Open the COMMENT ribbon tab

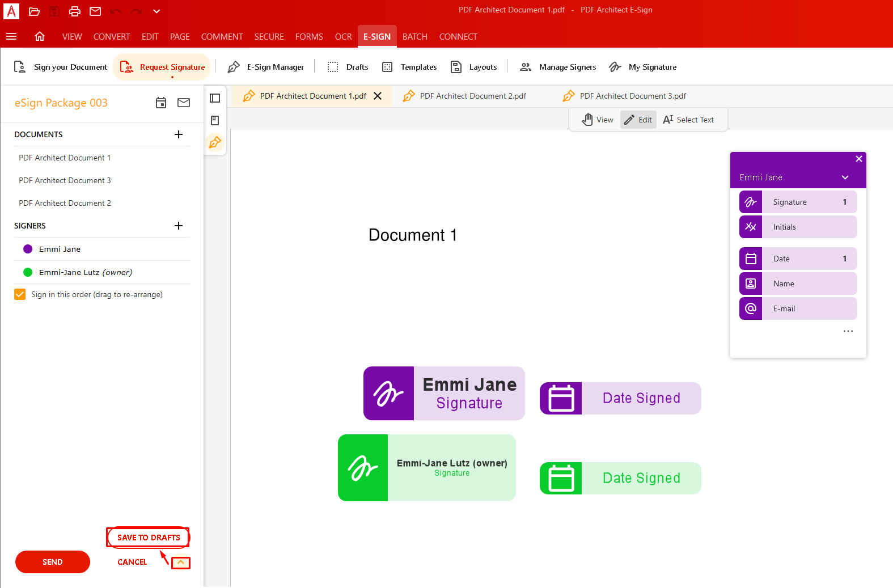[x=222, y=37]
